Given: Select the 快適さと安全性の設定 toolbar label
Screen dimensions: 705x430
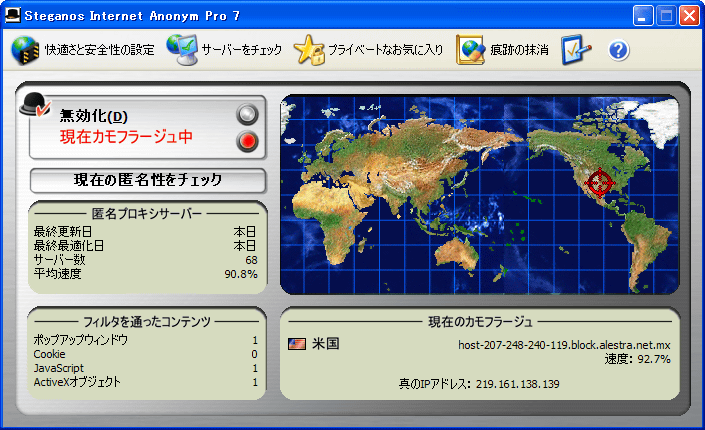Looking at the screenshot, I should [99, 50].
